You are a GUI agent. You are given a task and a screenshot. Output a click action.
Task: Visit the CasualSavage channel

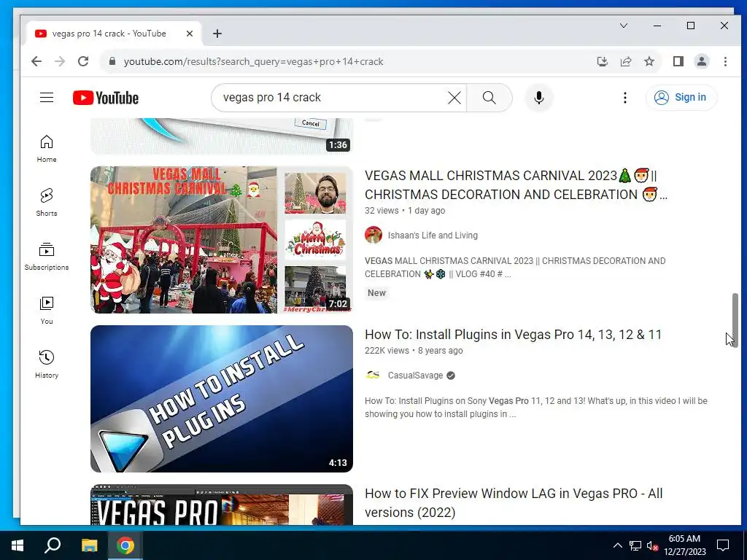415,376
